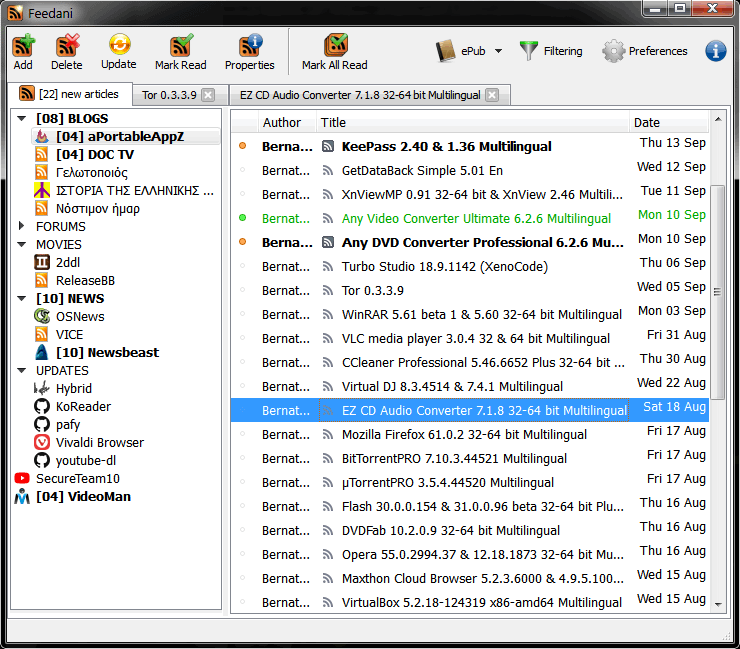Image resolution: width=740 pixels, height=649 pixels.
Task: Close the EZ CD Audio Converter tab
Action: [x=492, y=95]
